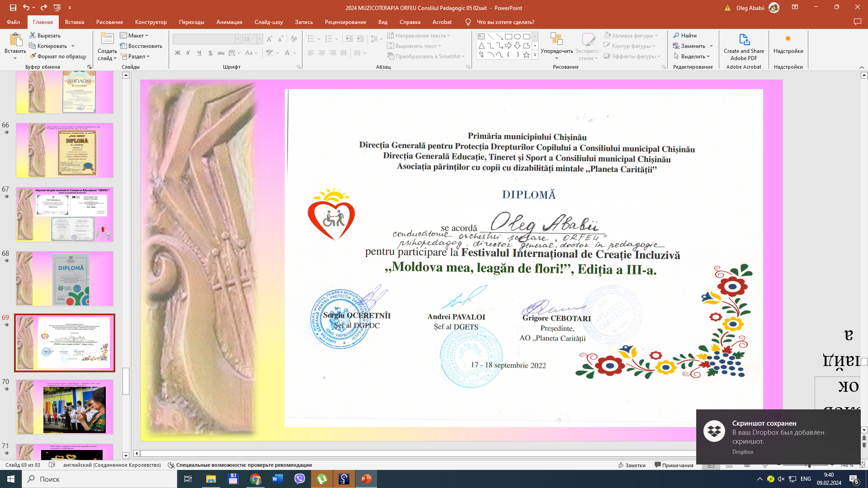Click the Что вы хотите сделать search box
The width and height of the screenshot is (868, 488).
(x=505, y=22)
